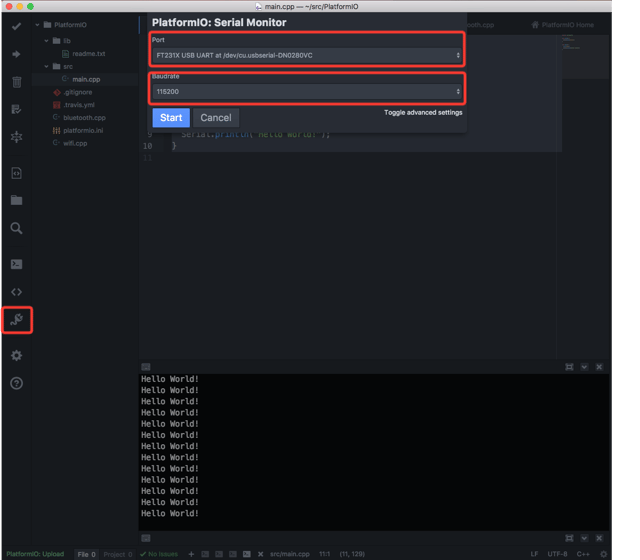
Task: Close terminal panel below Hello World output
Action: point(599,538)
